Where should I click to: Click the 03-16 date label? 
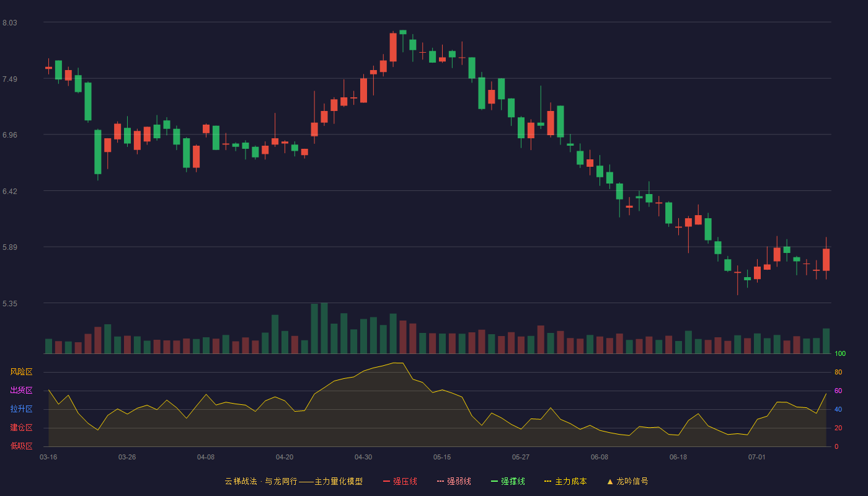tap(48, 457)
